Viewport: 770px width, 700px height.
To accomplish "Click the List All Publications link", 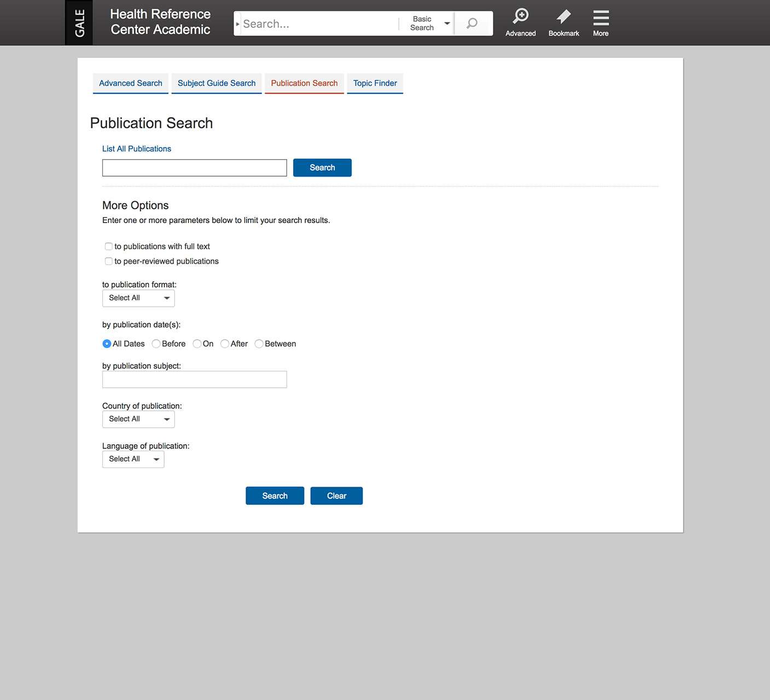I will [x=137, y=149].
